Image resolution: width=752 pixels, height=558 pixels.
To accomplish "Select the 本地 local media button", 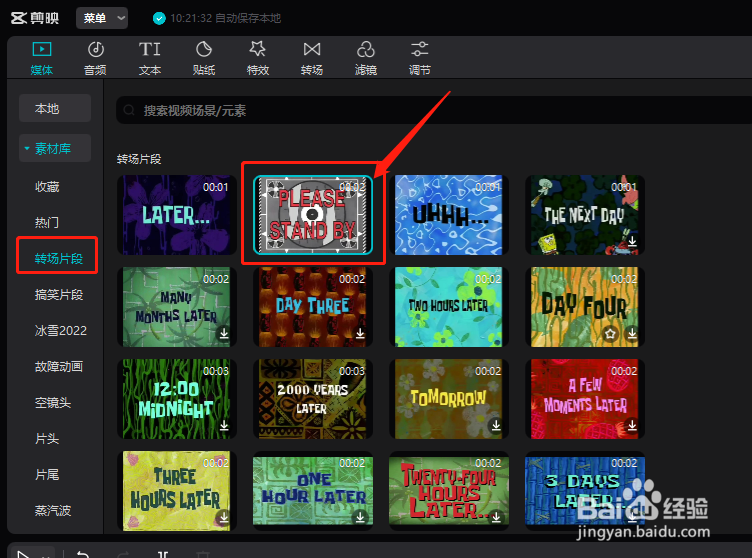I will pyautogui.click(x=55, y=108).
